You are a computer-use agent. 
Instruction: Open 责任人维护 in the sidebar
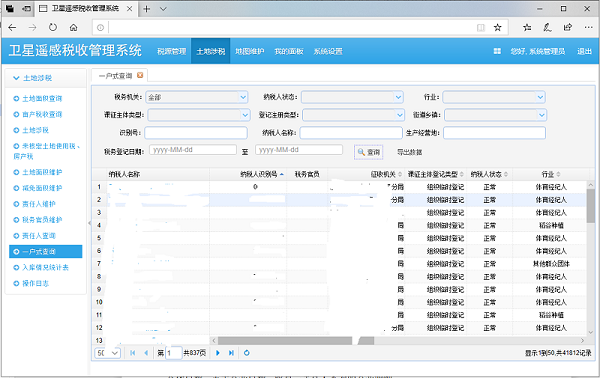coord(39,204)
